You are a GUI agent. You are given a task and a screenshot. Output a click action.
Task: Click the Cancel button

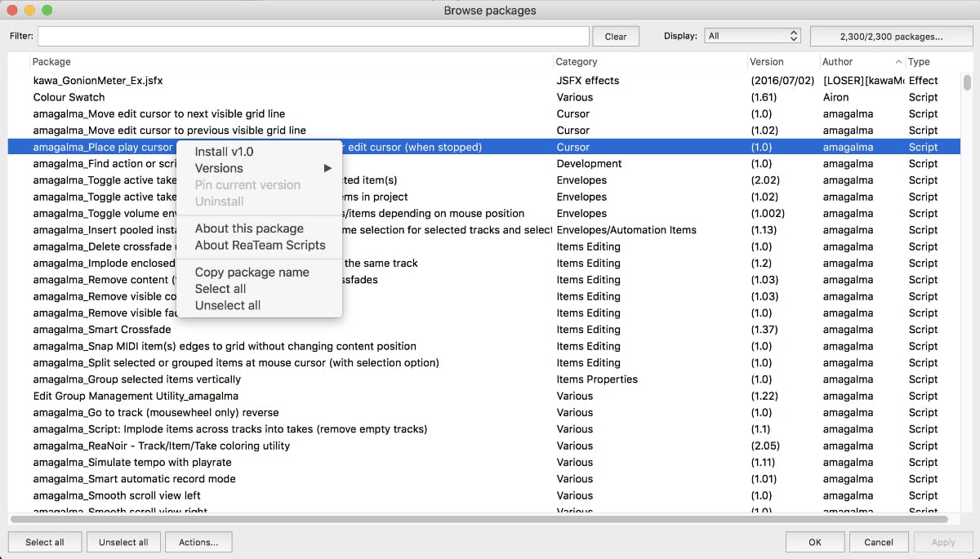(x=879, y=542)
